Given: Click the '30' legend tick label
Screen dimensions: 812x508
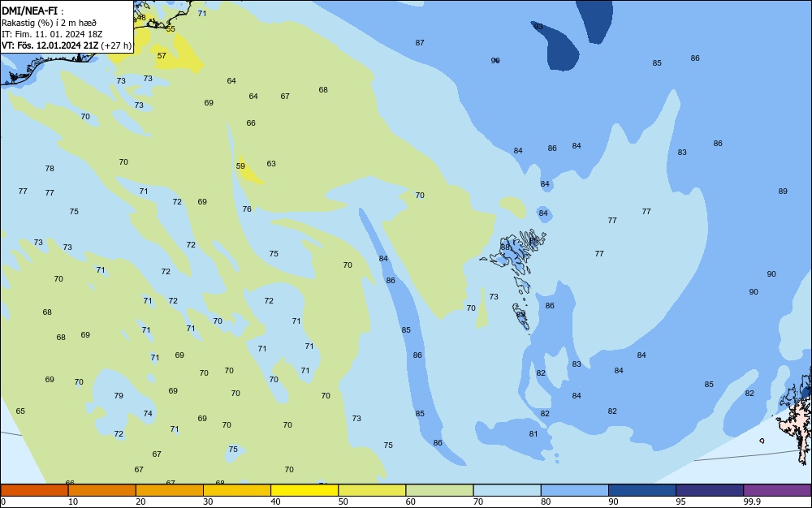Looking at the screenshot, I should click(208, 502).
